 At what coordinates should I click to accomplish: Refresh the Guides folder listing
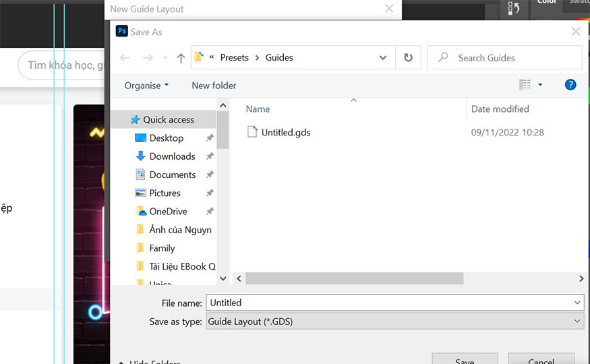pos(408,58)
